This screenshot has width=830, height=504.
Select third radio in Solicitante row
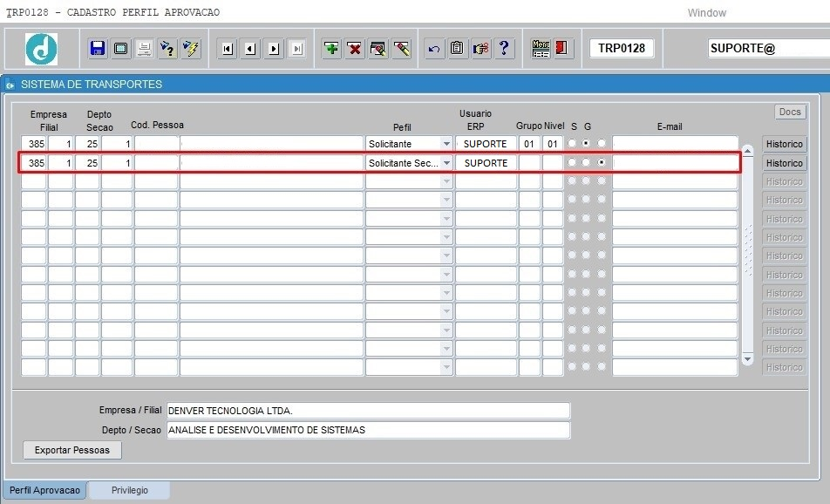tap(602, 144)
